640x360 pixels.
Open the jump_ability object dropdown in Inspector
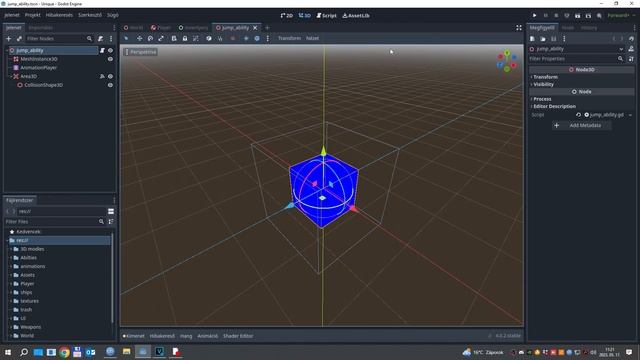click(621, 49)
